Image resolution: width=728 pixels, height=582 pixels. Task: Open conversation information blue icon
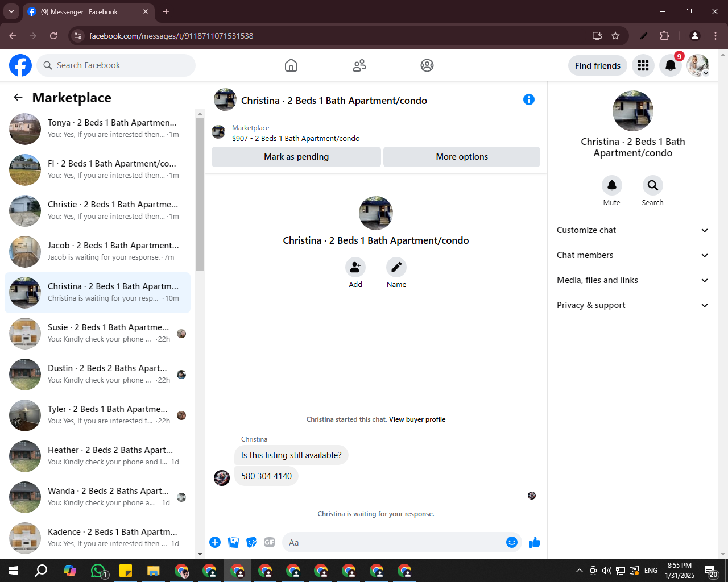tap(529, 99)
